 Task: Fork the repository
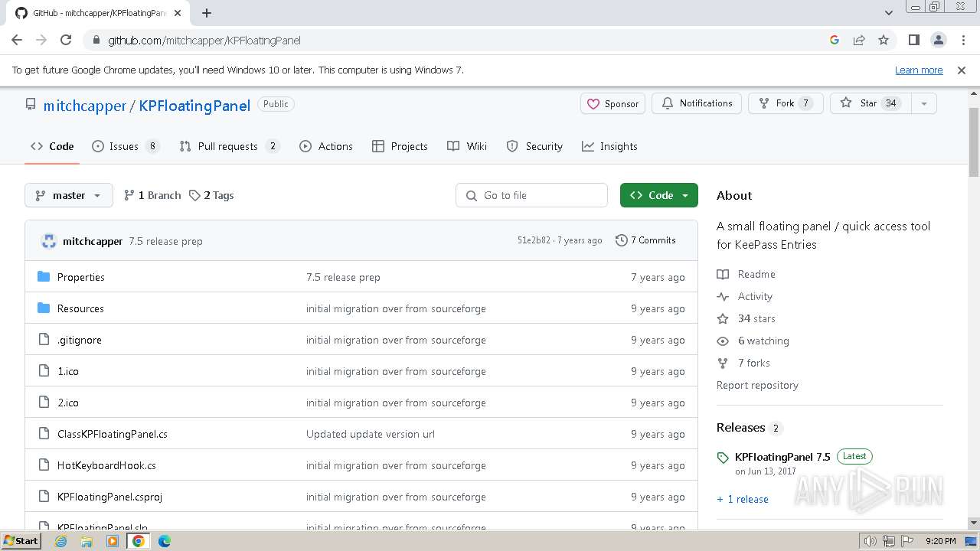(786, 103)
